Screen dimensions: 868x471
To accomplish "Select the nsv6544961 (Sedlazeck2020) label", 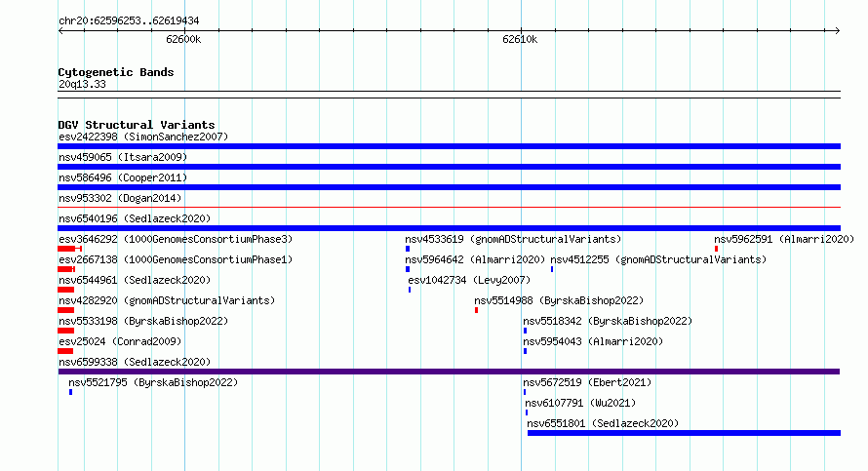I will (135, 280).
